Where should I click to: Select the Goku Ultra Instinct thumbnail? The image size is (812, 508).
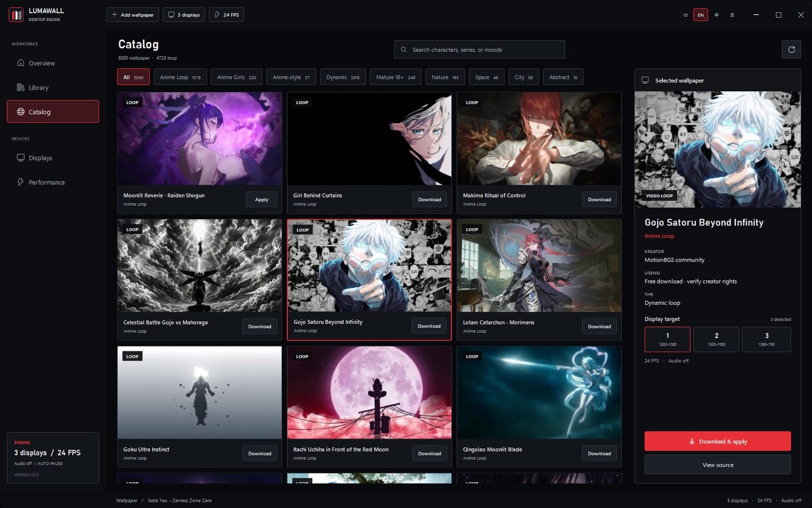pyautogui.click(x=199, y=393)
